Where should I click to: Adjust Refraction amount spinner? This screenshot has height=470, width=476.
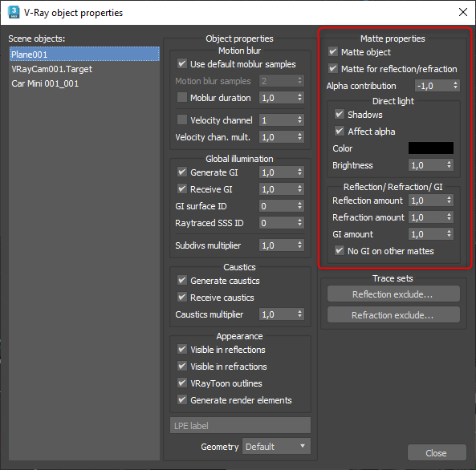pos(449,217)
